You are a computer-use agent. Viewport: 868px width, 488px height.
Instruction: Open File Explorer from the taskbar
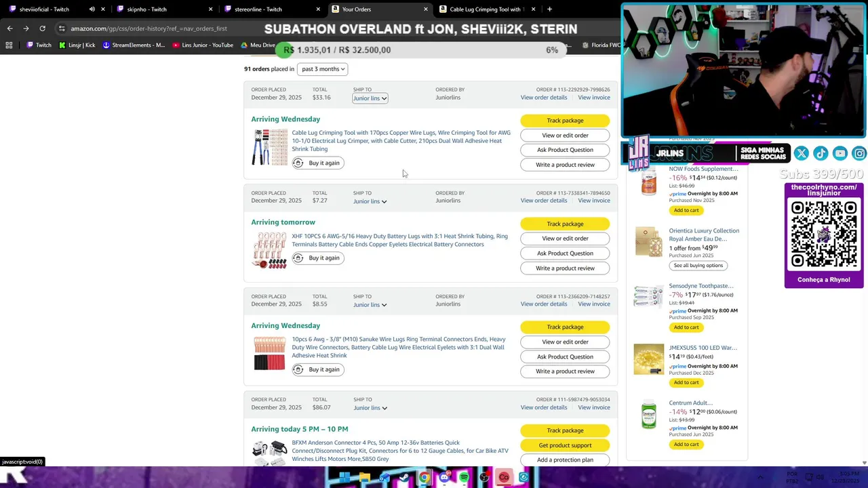[364, 478]
